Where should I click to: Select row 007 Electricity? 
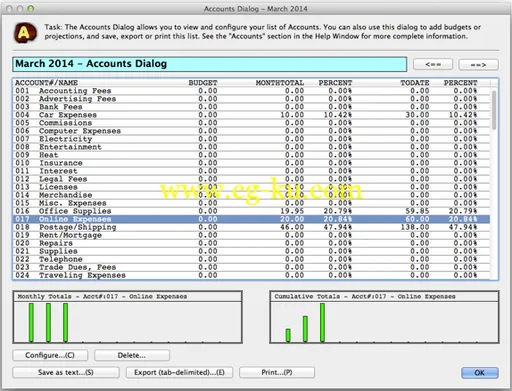pyautogui.click(x=252, y=139)
